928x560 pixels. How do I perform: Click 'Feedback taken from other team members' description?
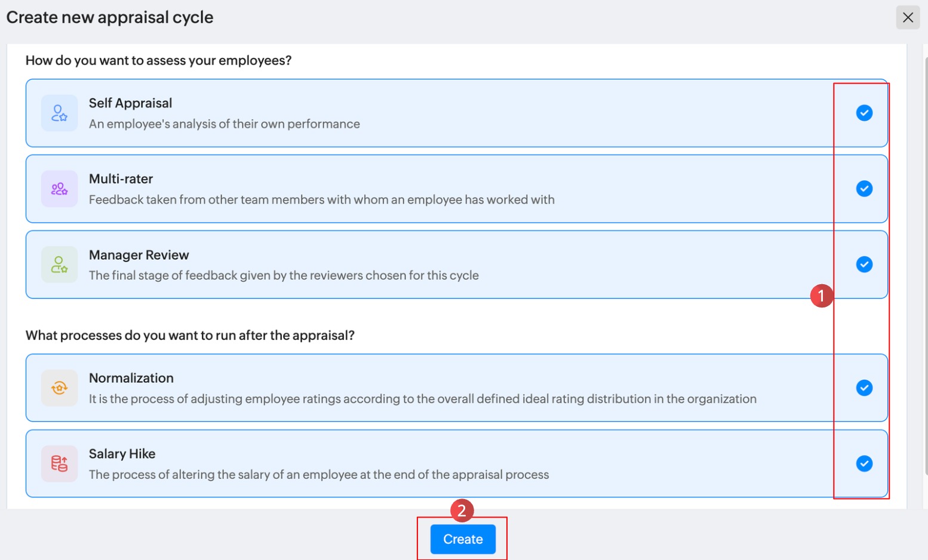click(x=322, y=199)
